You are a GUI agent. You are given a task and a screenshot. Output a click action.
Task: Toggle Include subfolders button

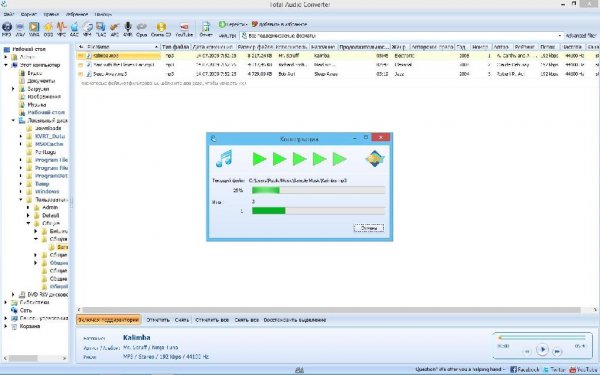(109, 320)
